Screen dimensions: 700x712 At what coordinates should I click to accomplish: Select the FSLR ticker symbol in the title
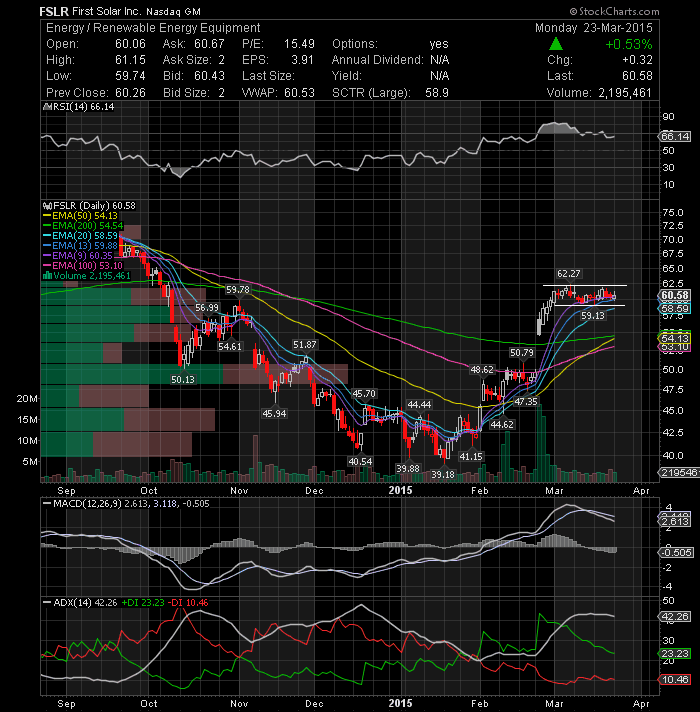pyautogui.click(x=54, y=11)
